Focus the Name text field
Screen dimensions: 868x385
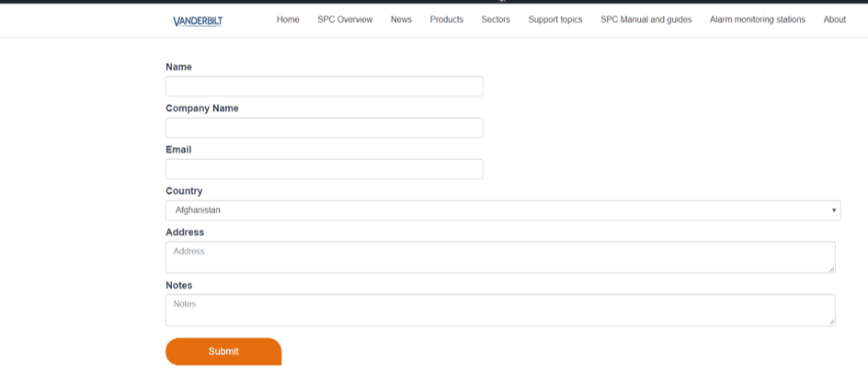324,86
